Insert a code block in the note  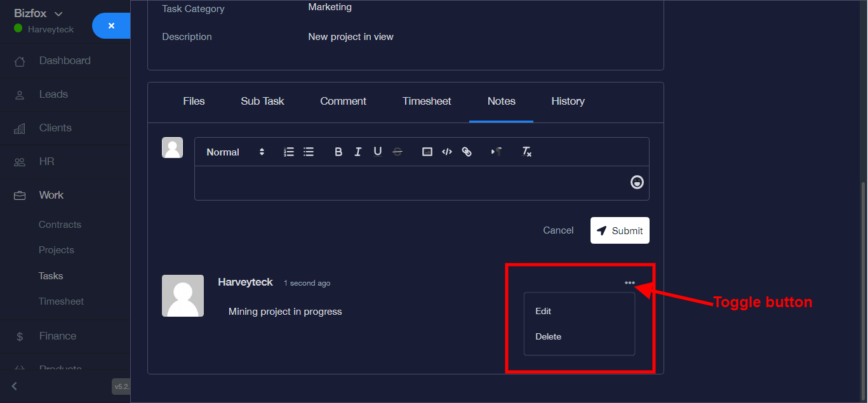(x=447, y=152)
